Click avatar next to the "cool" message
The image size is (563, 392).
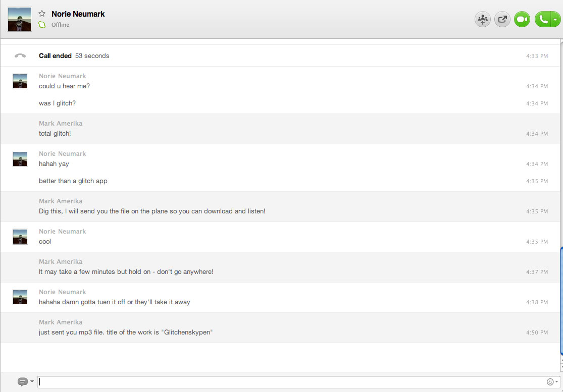(20, 237)
